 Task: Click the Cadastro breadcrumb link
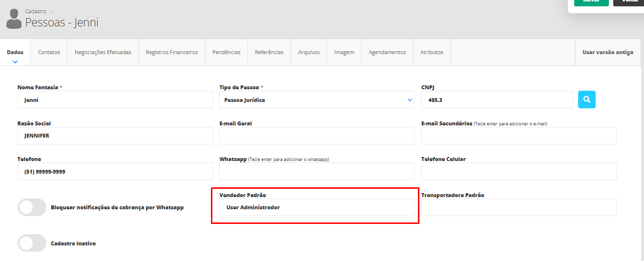35,11
